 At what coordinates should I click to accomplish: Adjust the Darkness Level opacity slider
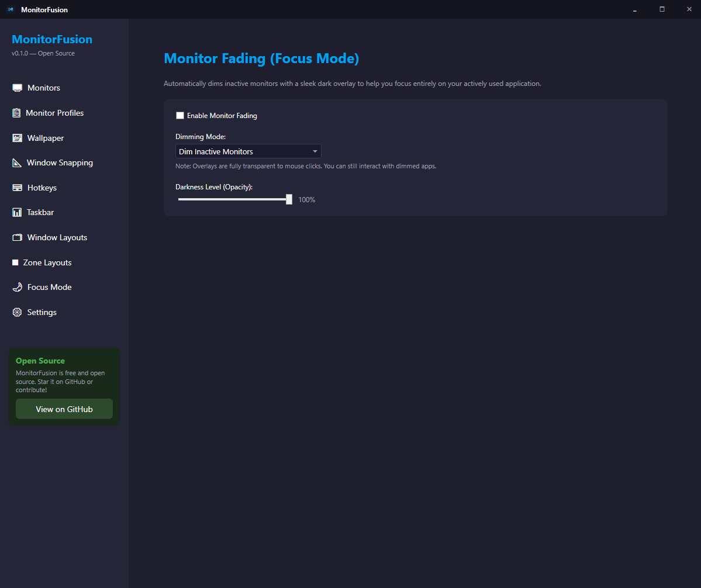pyautogui.click(x=288, y=199)
